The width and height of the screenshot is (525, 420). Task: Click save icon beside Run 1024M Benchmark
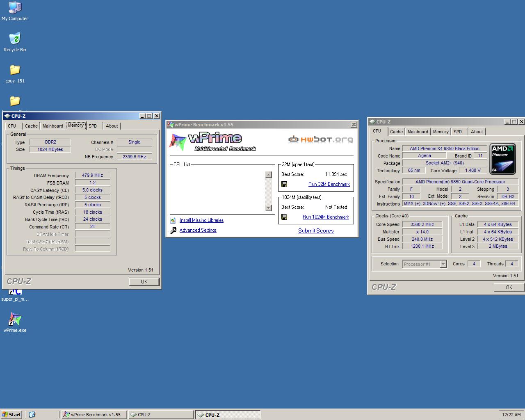(284, 217)
